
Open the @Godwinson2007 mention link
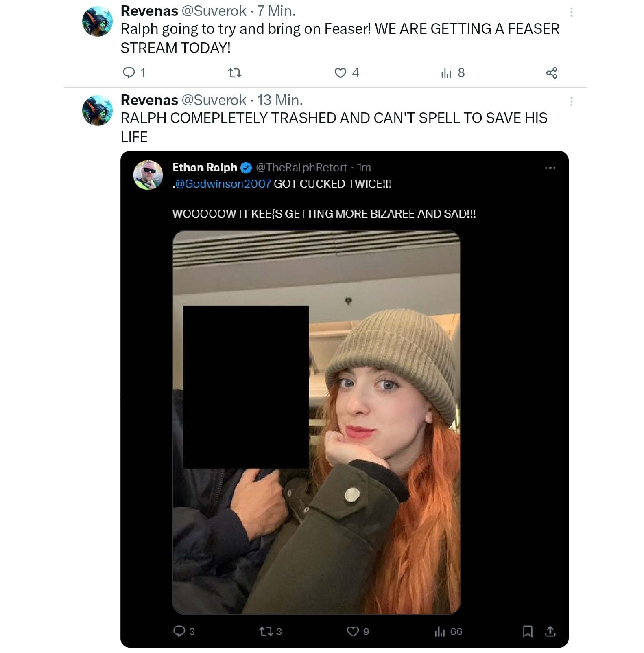(x=223, y=184)
